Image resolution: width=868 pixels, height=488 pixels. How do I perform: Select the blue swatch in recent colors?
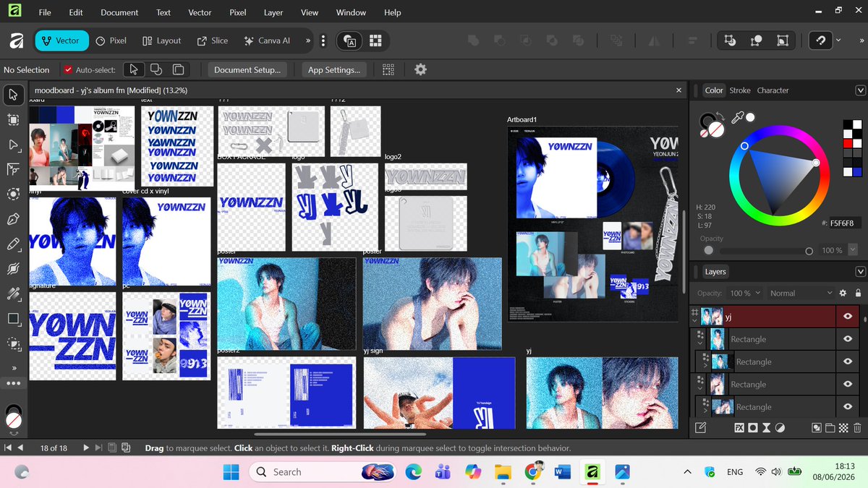pyautogui.click(x=856, y=171)
